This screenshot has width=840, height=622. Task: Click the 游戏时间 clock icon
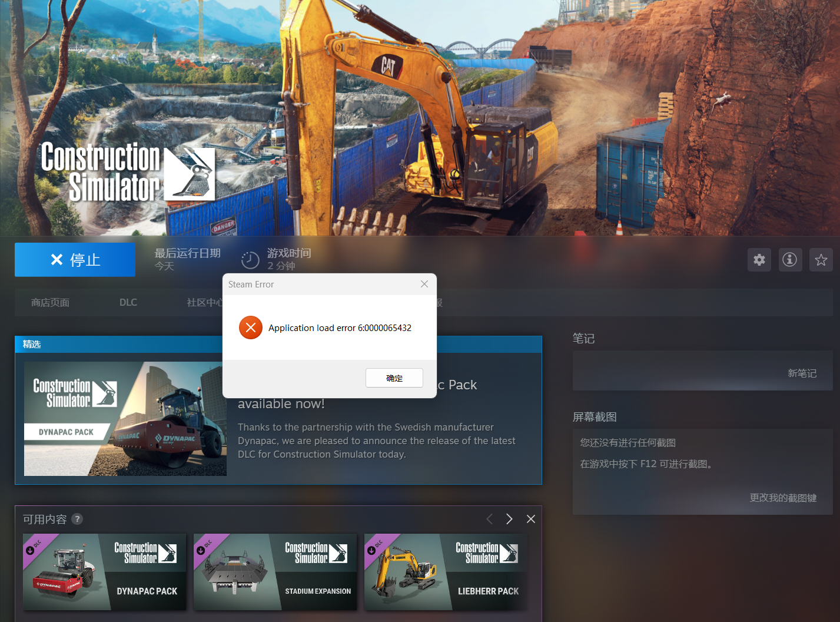click(250, 260)
